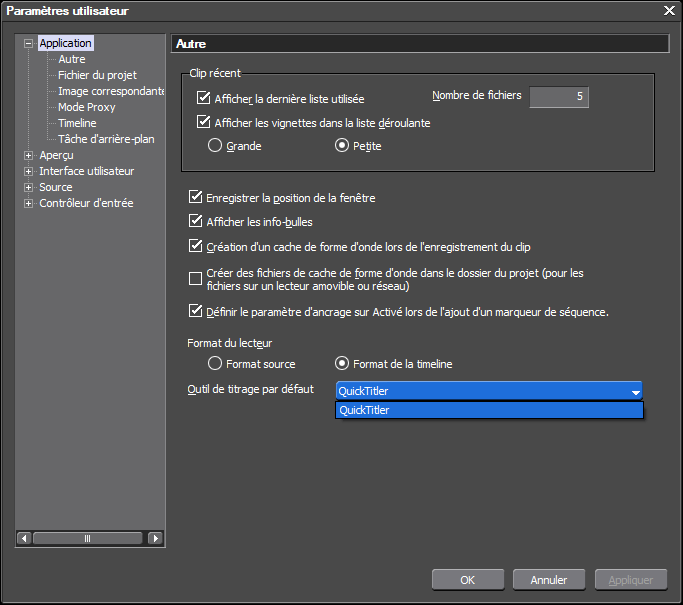
Task: Select the Grande thumbnail size option
Action: click(x=214, y=146)
